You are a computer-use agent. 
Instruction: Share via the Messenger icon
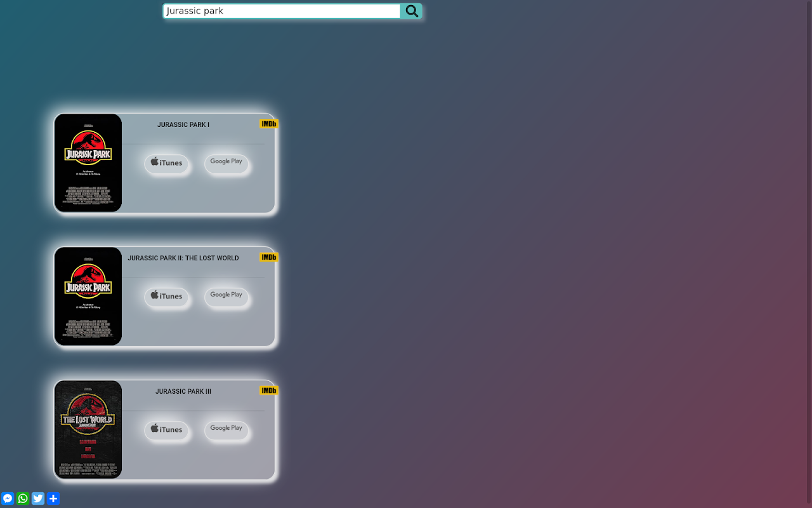pos(8,498)
